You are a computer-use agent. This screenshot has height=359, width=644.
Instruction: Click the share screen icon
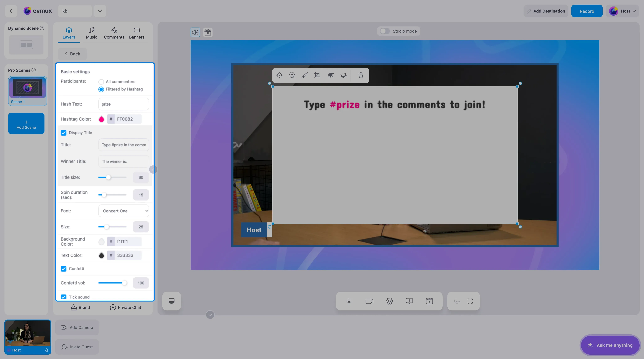409,301
